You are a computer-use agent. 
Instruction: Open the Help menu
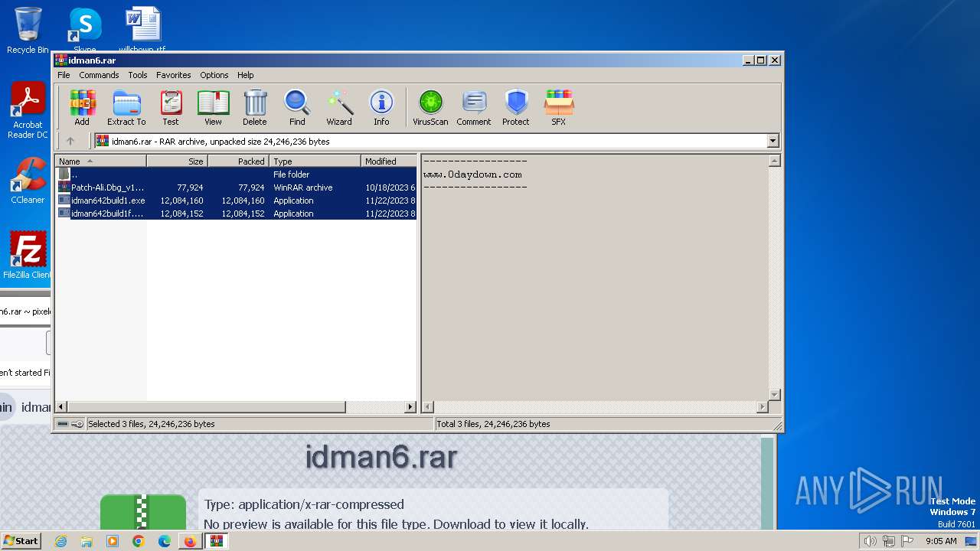245,75
